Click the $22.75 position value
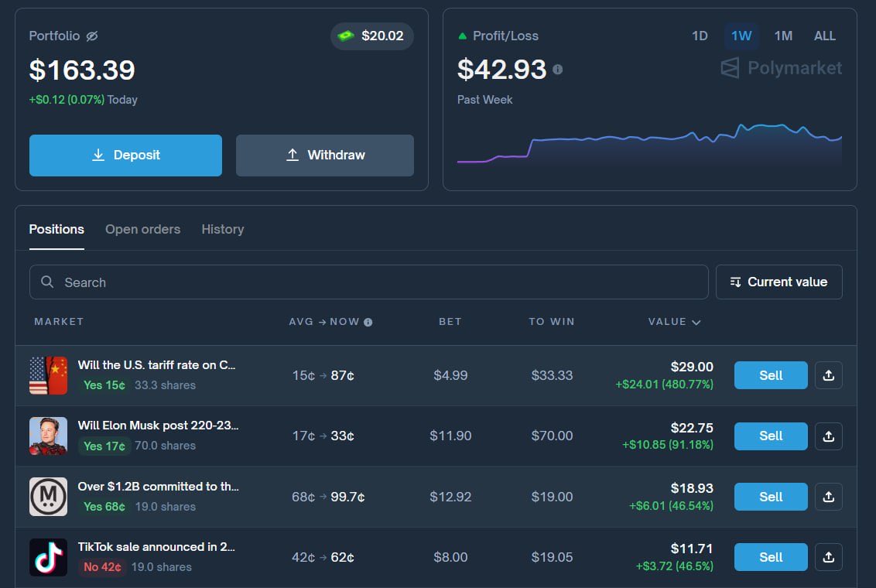The width and height of the screenshot is (876, 588). 692,428
